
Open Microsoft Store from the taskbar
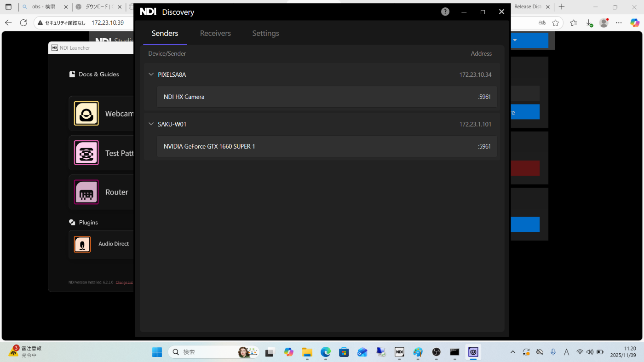pos(344,352)
